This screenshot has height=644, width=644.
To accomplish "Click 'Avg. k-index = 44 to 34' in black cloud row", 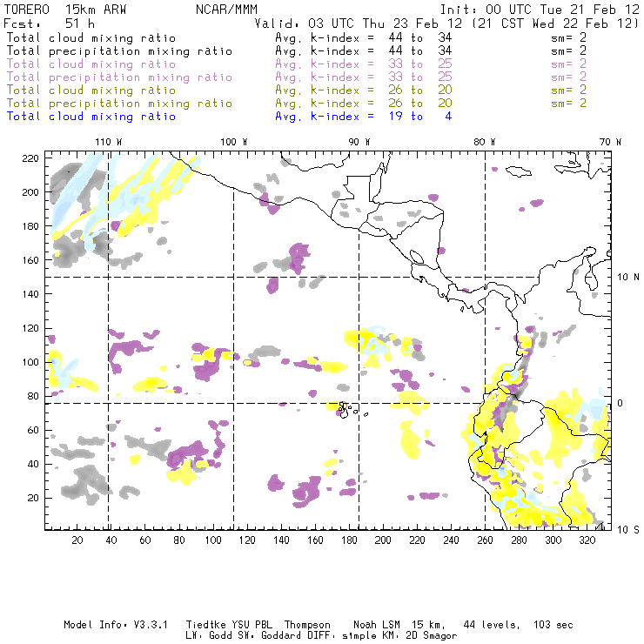I will click(364, 38).
